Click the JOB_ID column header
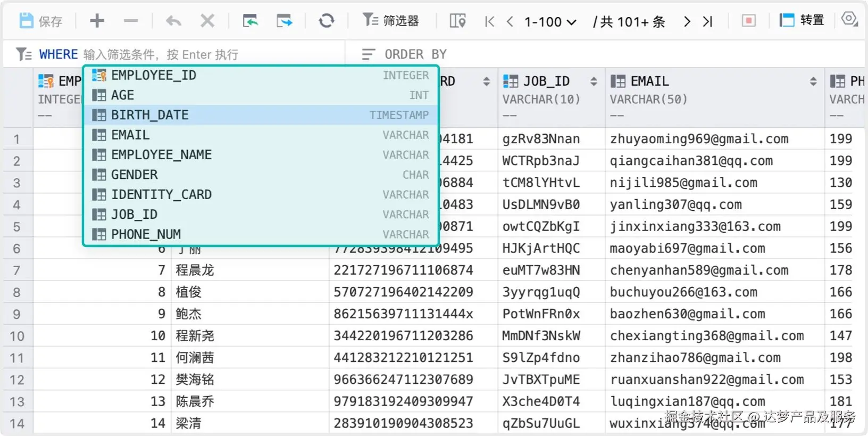868x436 pixels. pos(546,81)
